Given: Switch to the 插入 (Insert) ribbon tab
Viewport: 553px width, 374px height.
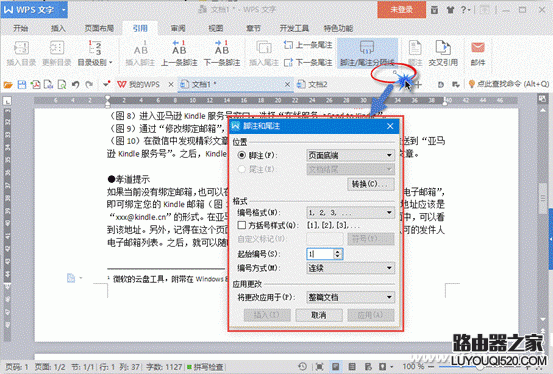Looking at the screenshot, I should [x=58, y=28].
